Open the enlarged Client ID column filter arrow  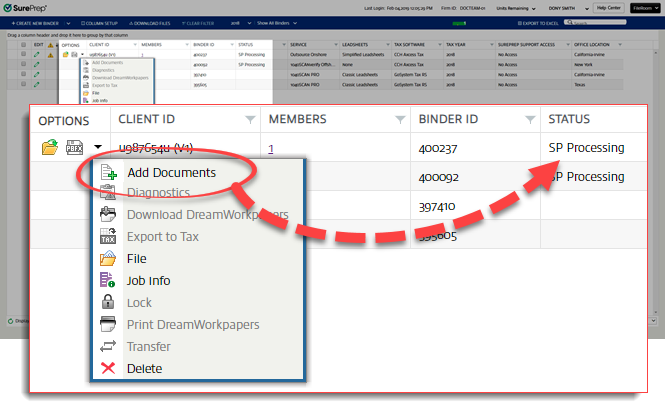(250, 121)
